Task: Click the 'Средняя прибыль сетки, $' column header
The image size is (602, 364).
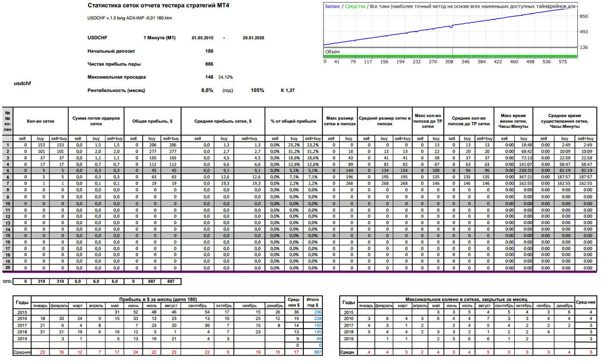Action: 223,121
